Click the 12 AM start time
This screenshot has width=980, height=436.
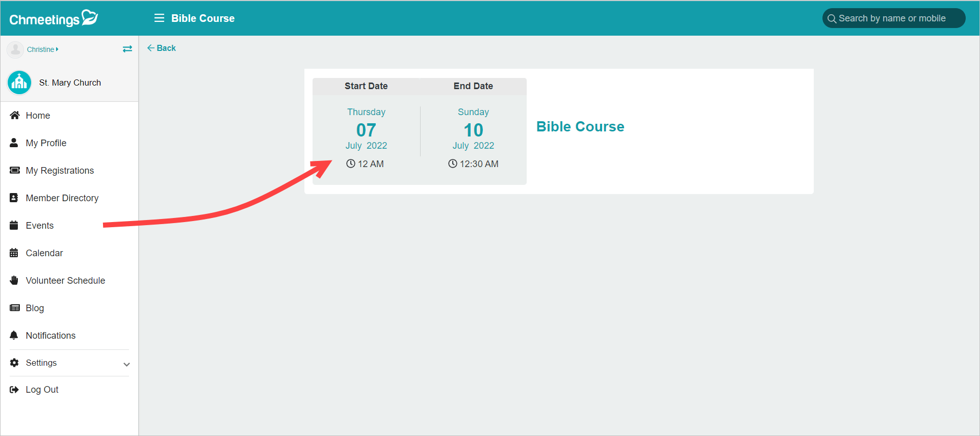371,164
